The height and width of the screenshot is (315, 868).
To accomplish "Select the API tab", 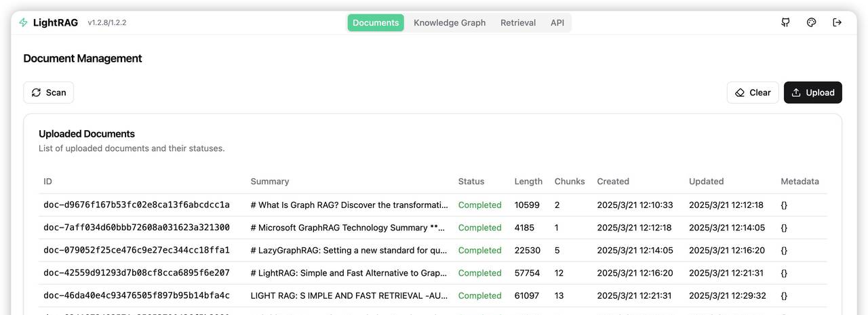I will [x=557, y=22].
